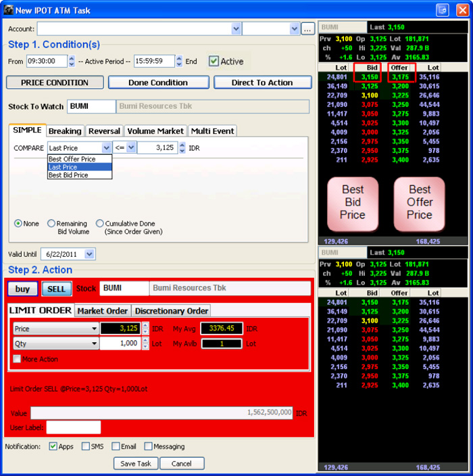This screenshot has width=473, height=476.
Task: Click the quantity 1,000 field
Action: point(120,343)
